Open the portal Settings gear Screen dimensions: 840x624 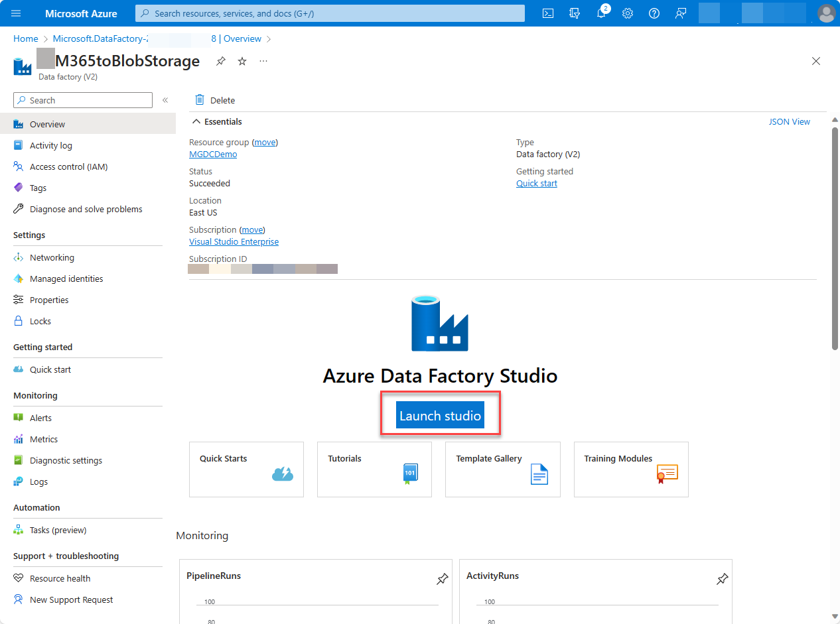pyautogui.click(x=627, y=13)
